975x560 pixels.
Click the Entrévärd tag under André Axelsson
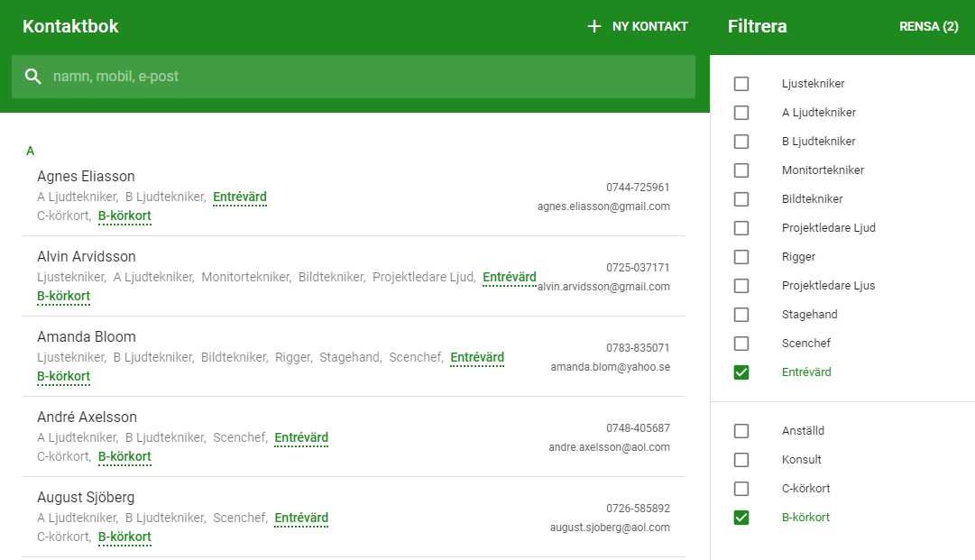(301, 438)
